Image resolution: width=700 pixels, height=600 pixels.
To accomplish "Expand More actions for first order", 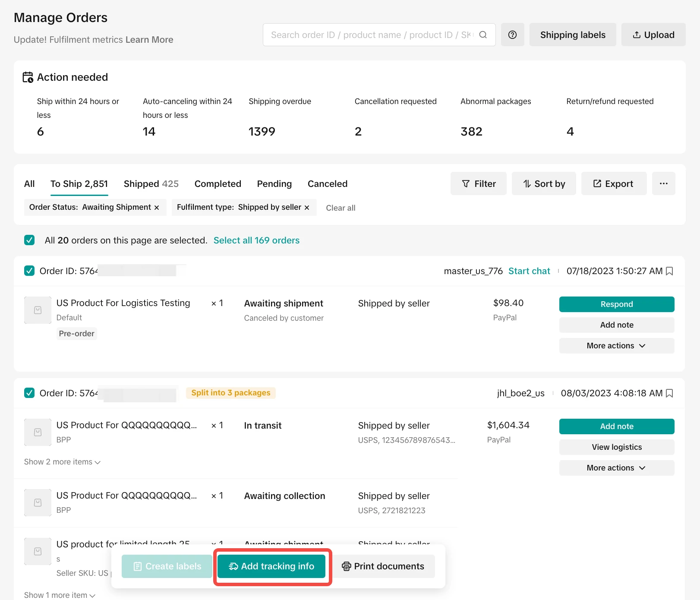I will [x=616, y=346].
